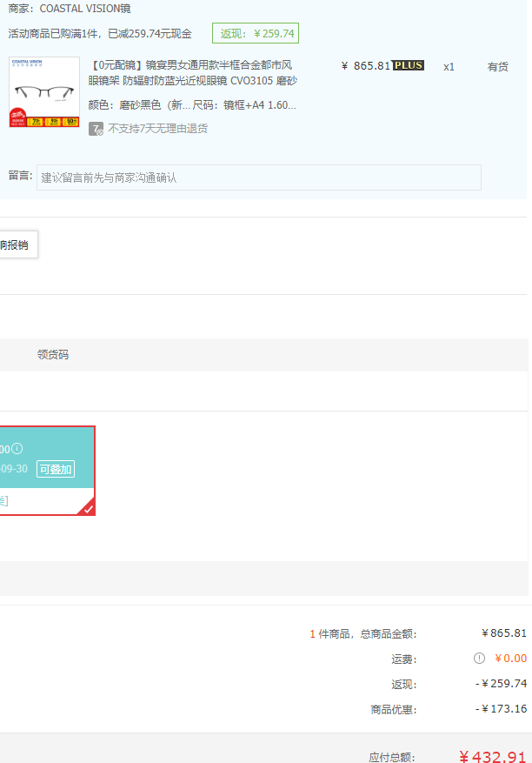The width and height of the screenshot is (532, 763).
Task: Toggle the selected coupon checkmark corner
Action: point(87,507)
